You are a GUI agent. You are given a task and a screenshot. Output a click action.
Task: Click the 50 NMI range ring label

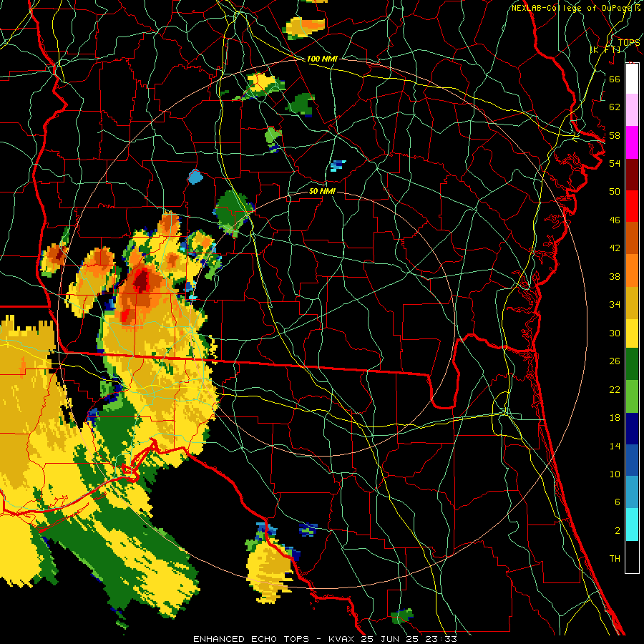point(322,191)
